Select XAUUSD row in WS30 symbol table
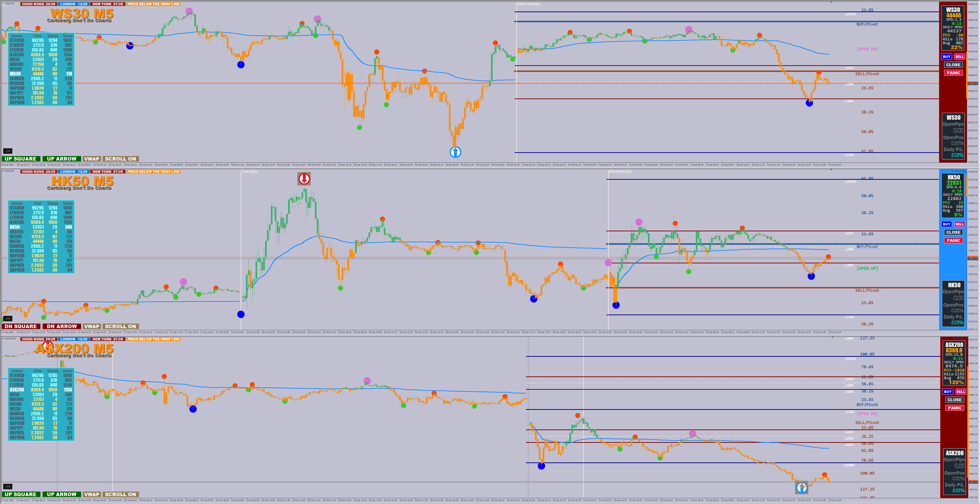The image size is (980, 504). 41,79
